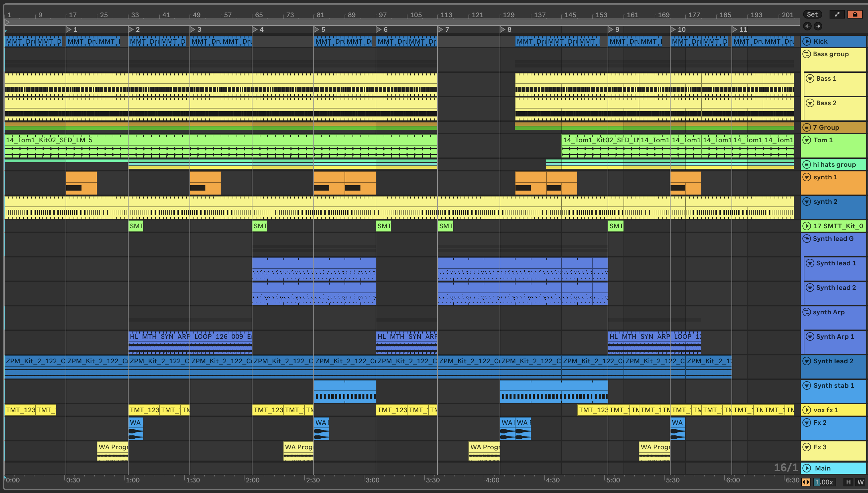
Task: Fold the hi hats group
Action: (x=807, y=164)
